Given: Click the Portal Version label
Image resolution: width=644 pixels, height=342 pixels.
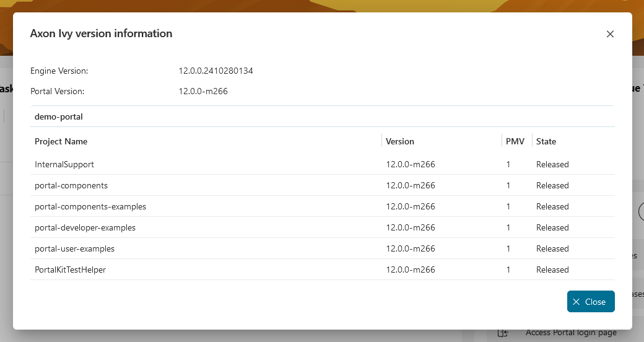Looking at the screenshot, I should point(58,91).
